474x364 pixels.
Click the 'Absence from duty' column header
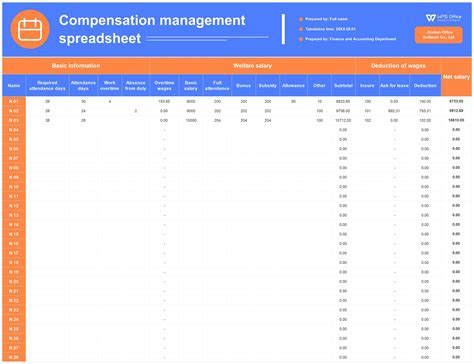(x=136, y=86)
